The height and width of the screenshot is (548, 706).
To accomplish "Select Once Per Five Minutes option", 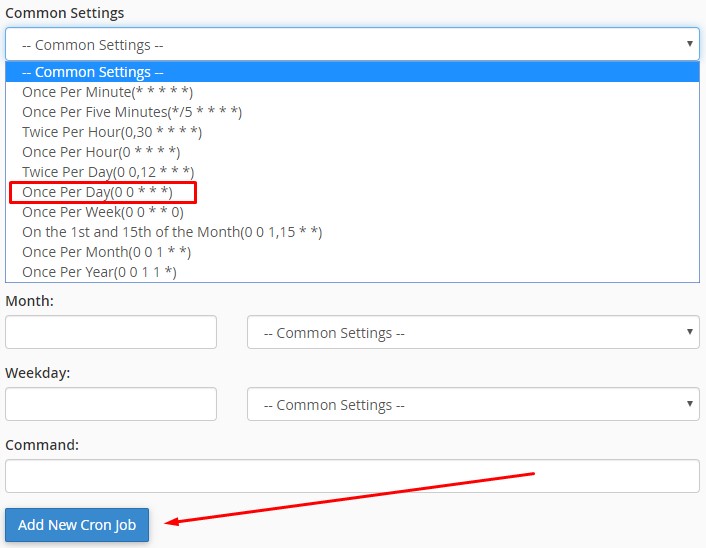I will pos(131,112).
